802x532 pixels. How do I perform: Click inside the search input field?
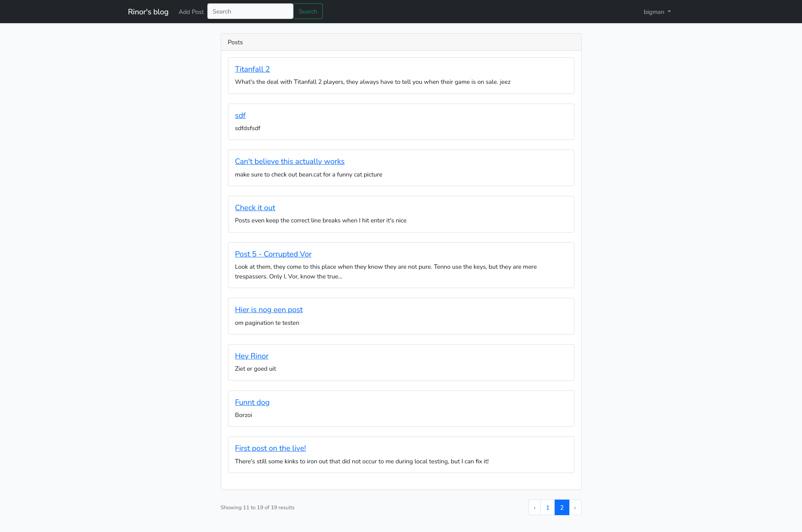(250, 11)
